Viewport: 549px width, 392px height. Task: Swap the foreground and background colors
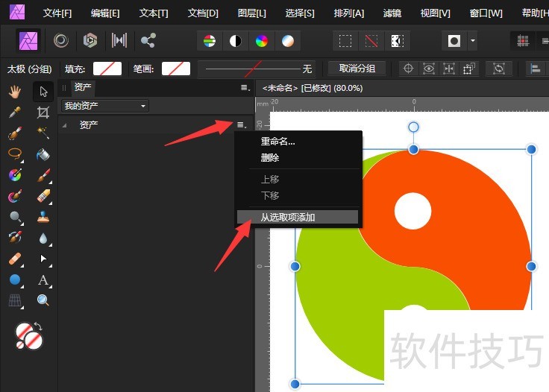click(39, 326)
